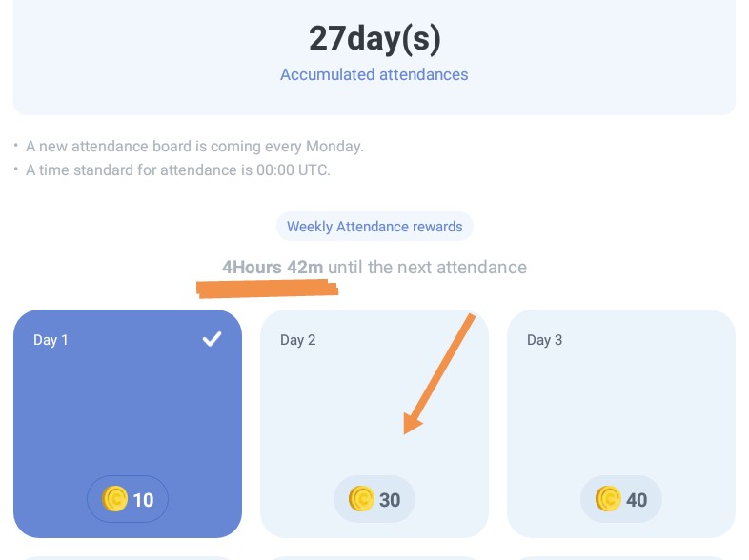Click the gold coin in Day 3
749x560 pixels.
pos(608,499)
